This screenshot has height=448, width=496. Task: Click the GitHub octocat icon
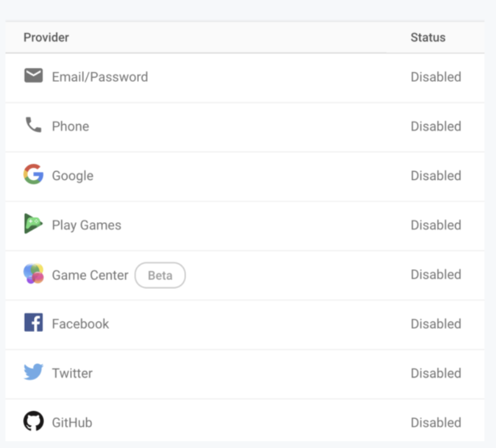point(33,422)
